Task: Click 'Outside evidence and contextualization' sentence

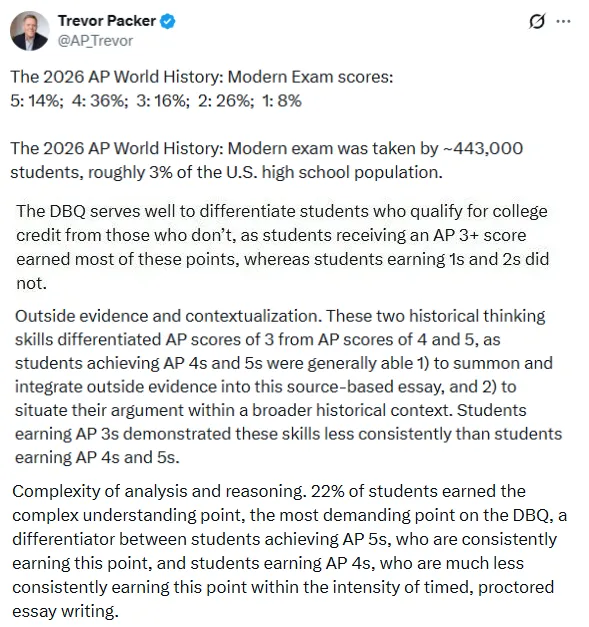Action: [168, 316]
